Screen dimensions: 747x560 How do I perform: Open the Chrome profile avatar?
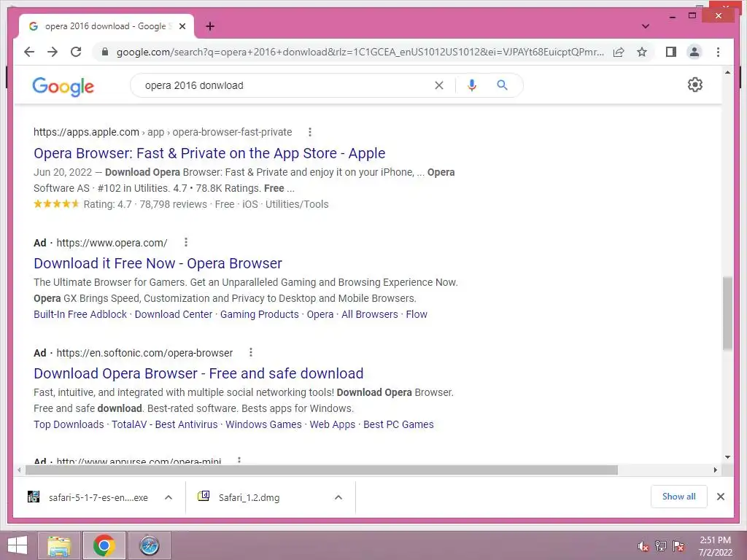pyautogui.click(x=694, y=52)
